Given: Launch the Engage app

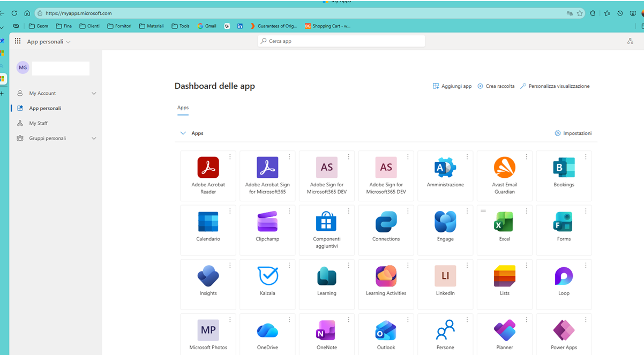Looking at the screenshot, I should click(445, 230).
